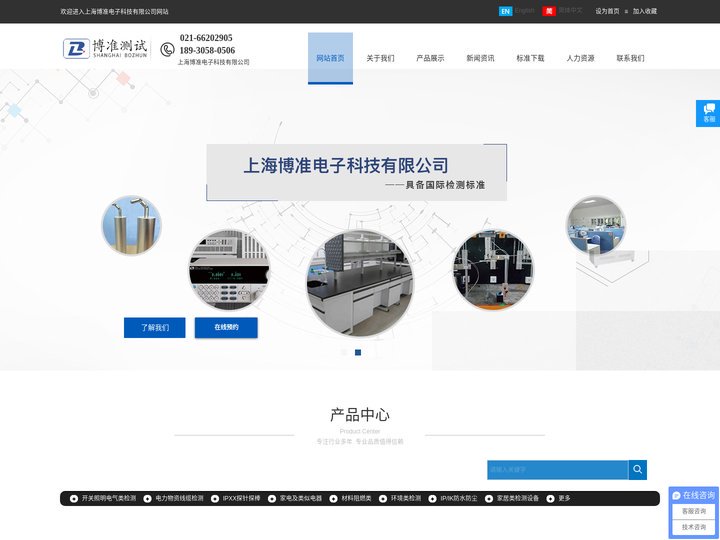Image resolution: width=720 pixels, height=540 pixels.
Task: Open the 人力资源 menu item
Action: coord(580,58)
